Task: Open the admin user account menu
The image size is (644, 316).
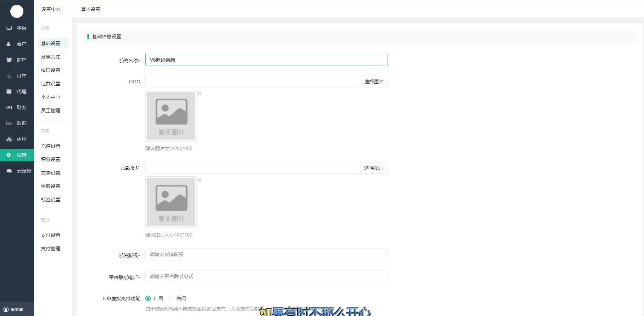Action: coord(14,309)
